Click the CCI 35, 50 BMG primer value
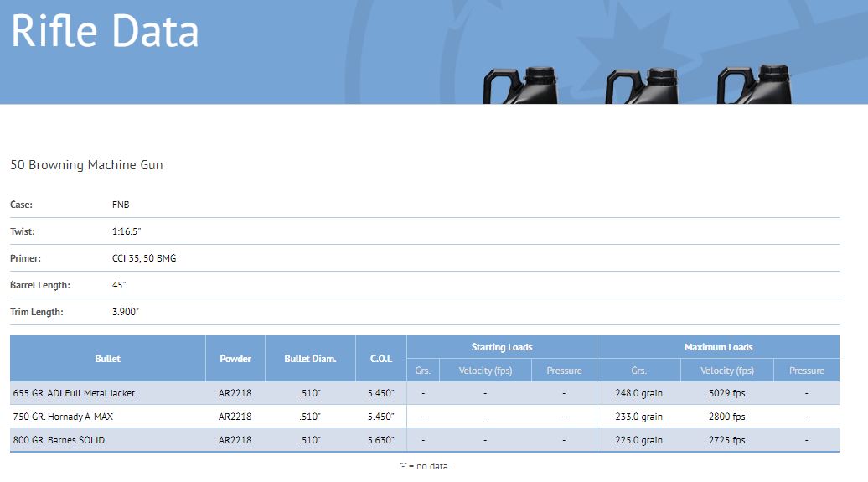 (x=144, y=258)
